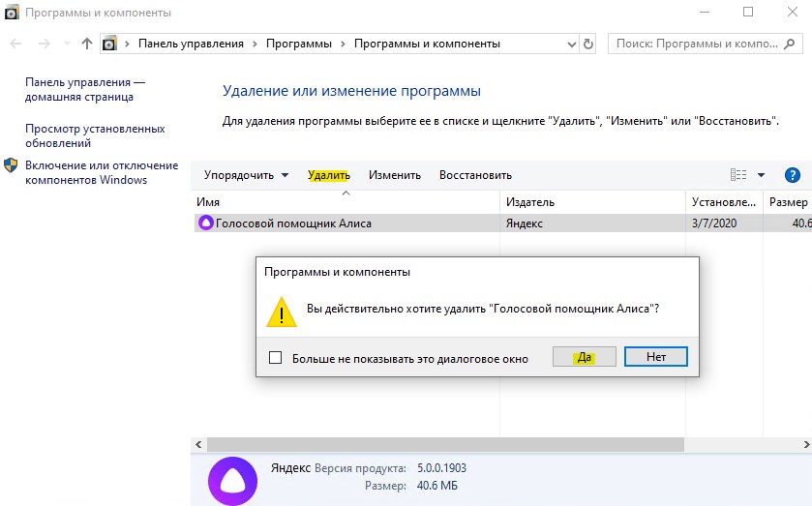This screenshot has height=506, width=812.
Task: Click the left arrow of horizontal scrollbar
Action: click(198, 444)
